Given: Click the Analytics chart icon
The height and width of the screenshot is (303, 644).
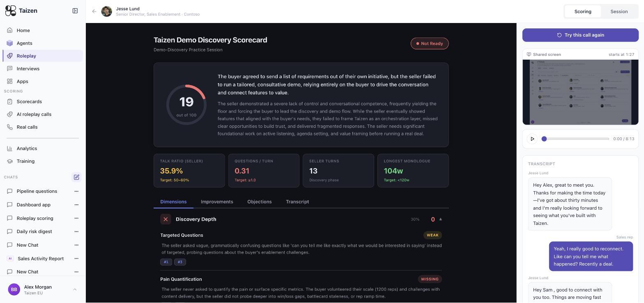Looking at the screenshot, I should tap(10, 148).
